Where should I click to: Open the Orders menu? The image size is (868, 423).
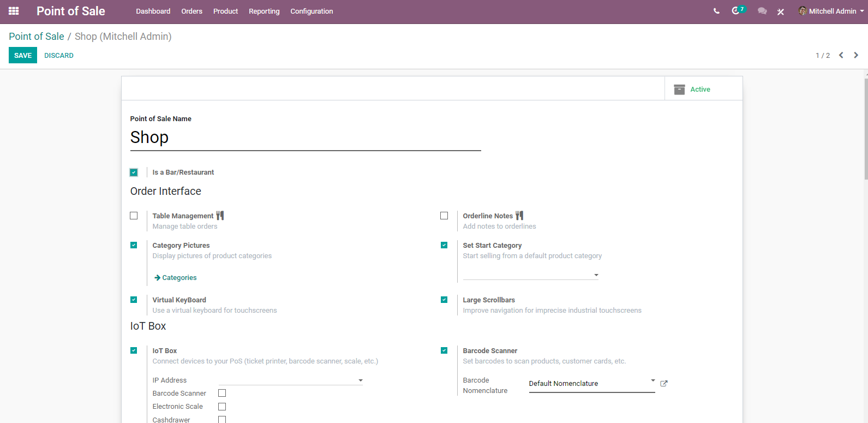[x=192, y=11]
